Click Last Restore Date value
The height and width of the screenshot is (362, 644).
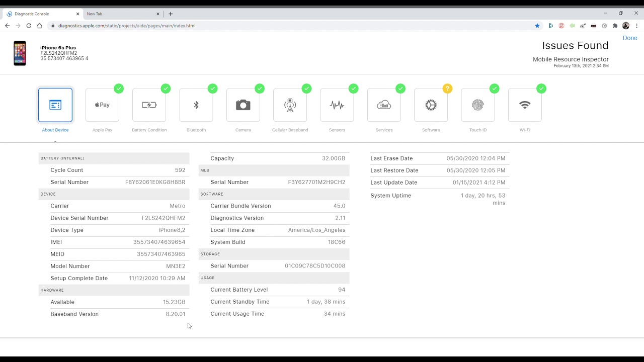tap(476, 170)
